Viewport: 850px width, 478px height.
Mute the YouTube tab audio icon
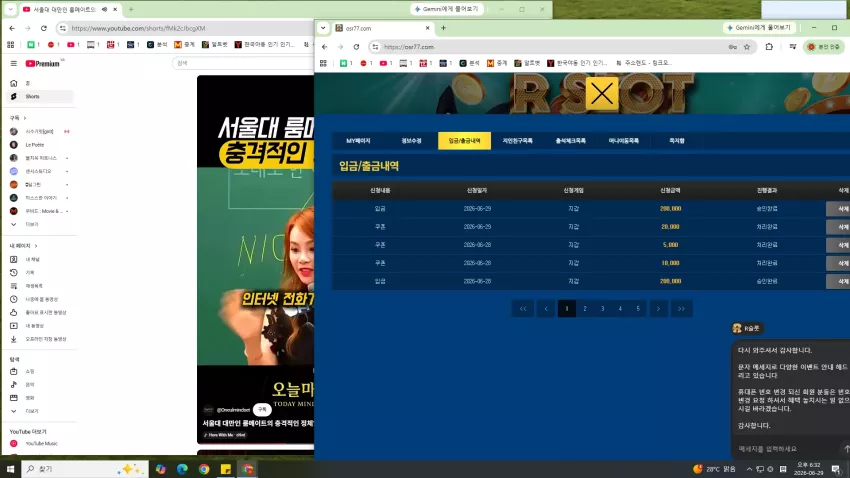(105, 9)
